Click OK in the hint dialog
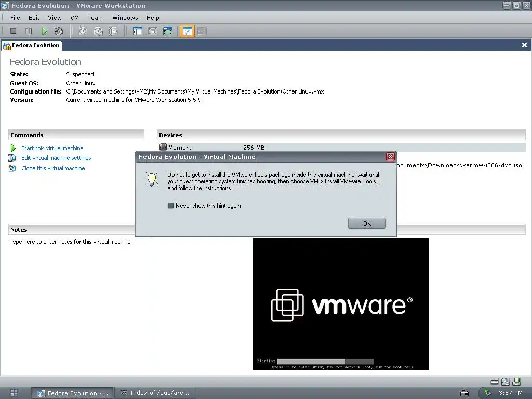This screenshot has height=399, width=532. (367, 223)
